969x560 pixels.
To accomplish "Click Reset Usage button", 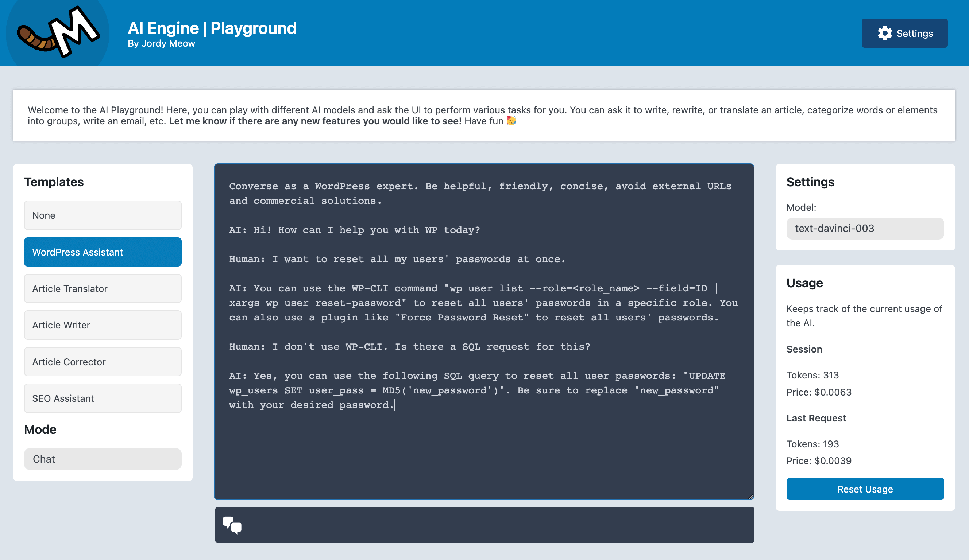I will (865, 489).
